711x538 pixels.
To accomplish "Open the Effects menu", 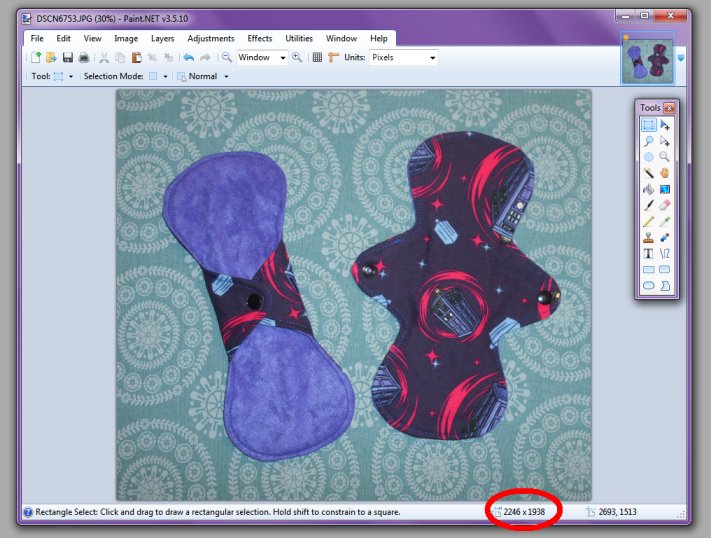I will pyautogui.click(x=259, y=38).
